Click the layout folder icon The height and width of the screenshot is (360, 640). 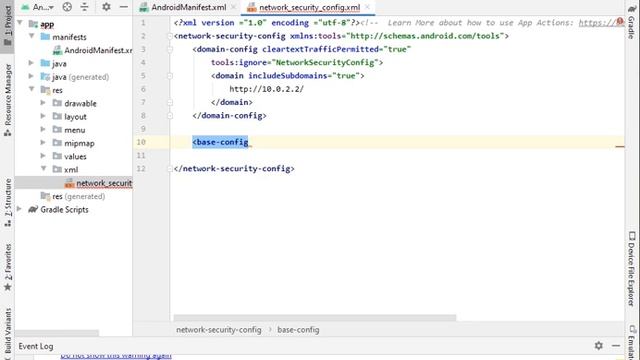[x=58, y=116]
